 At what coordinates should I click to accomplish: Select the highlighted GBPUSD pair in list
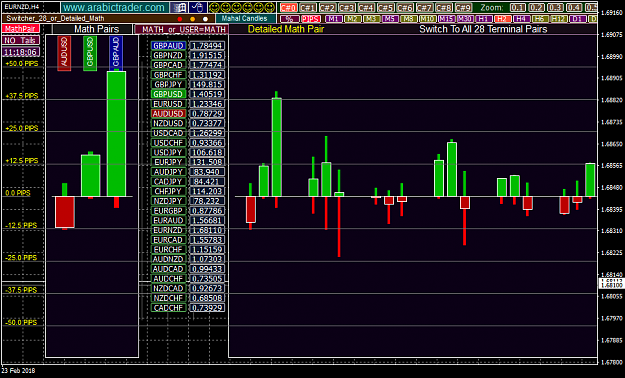click(168, 94)
